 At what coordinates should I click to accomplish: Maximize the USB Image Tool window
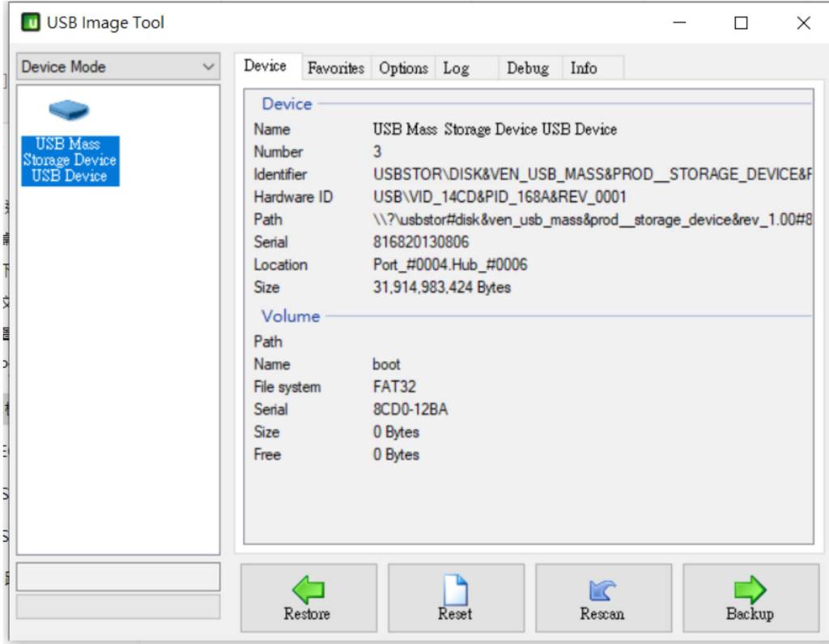point(741,23)
